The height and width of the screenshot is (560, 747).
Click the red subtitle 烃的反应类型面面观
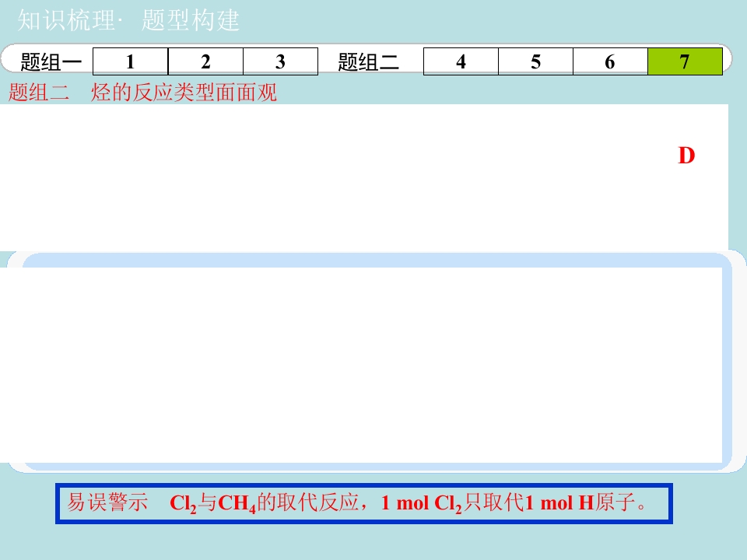(x=184, y=92)
